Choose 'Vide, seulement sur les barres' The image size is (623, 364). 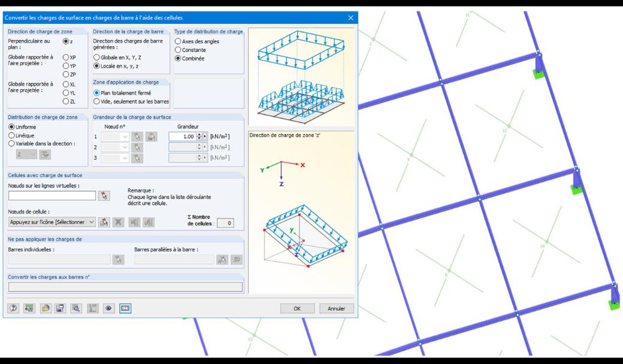pyautogui.click(x=96, y=102)
